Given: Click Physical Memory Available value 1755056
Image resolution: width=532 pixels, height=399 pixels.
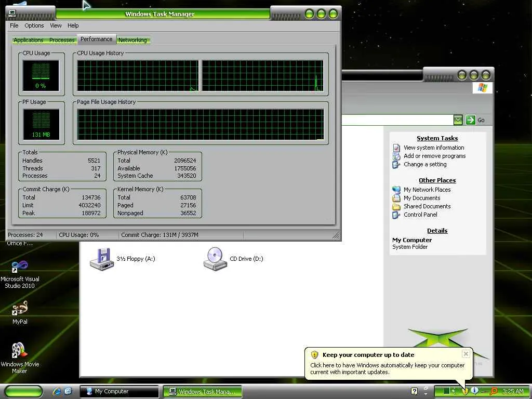Looking at the screenshot, I should point(185,168).
